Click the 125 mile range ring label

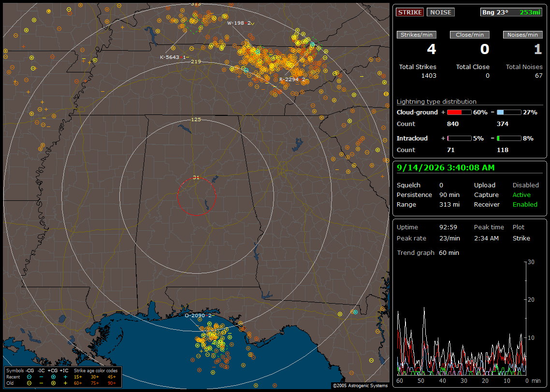click(x=196, y=119)
